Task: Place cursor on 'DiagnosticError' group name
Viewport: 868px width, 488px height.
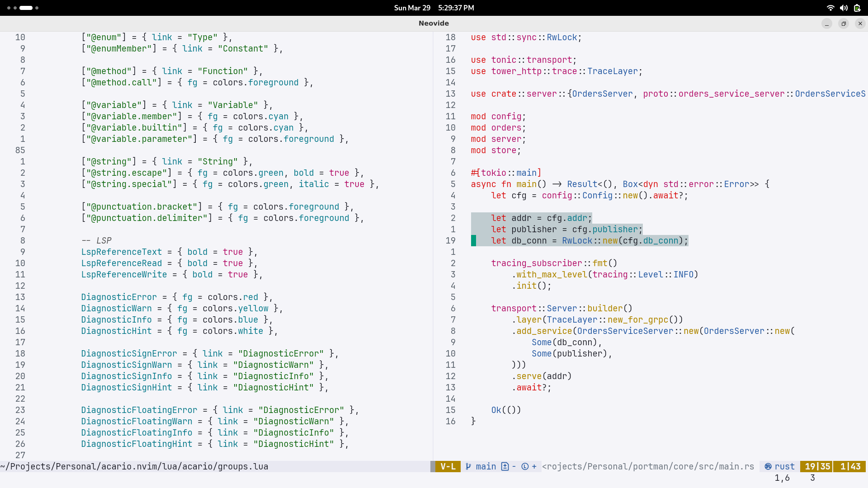Action: point(119,297)
